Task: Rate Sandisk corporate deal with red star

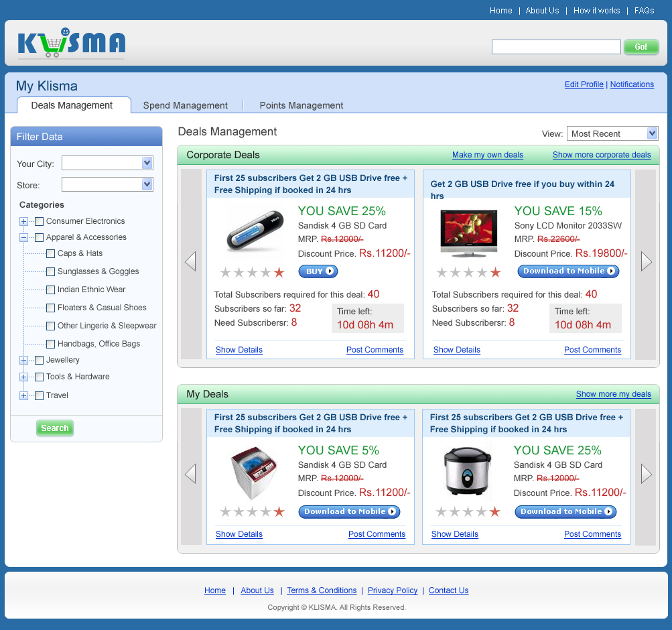Action: [279, 272]
